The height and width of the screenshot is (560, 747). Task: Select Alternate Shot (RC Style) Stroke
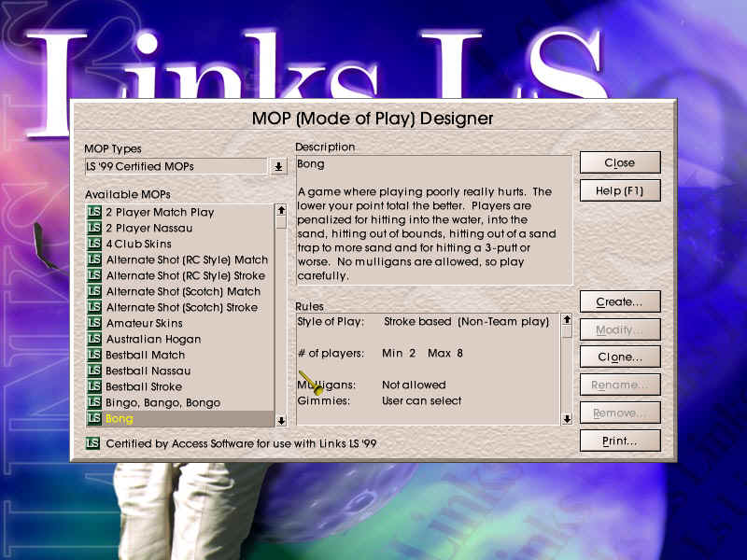point(180,275)
